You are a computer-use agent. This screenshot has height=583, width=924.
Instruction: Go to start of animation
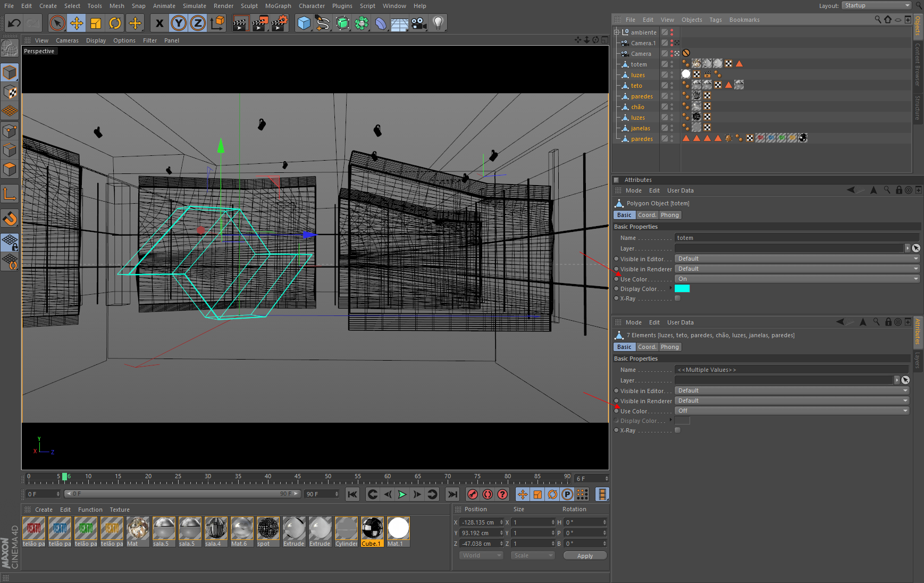tap(352, 494)
